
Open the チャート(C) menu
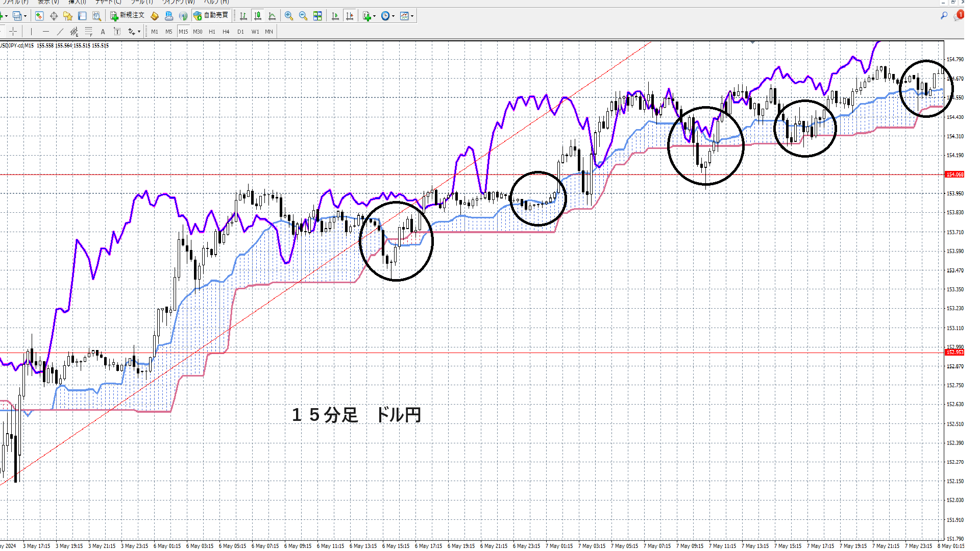108,2
